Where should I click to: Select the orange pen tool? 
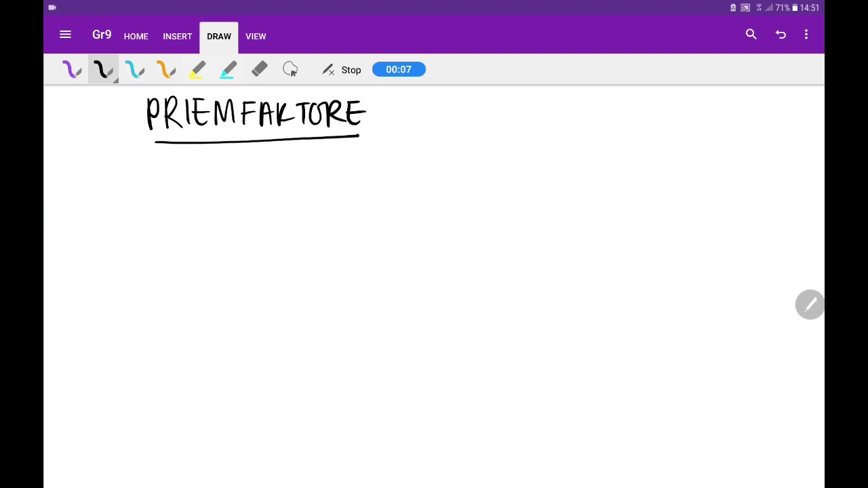coord(165,69)
